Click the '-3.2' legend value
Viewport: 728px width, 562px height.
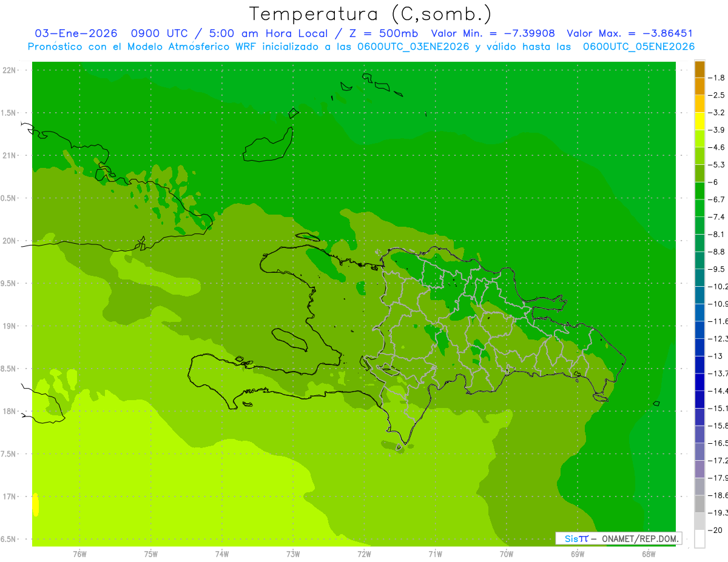(x=716, y=113)
